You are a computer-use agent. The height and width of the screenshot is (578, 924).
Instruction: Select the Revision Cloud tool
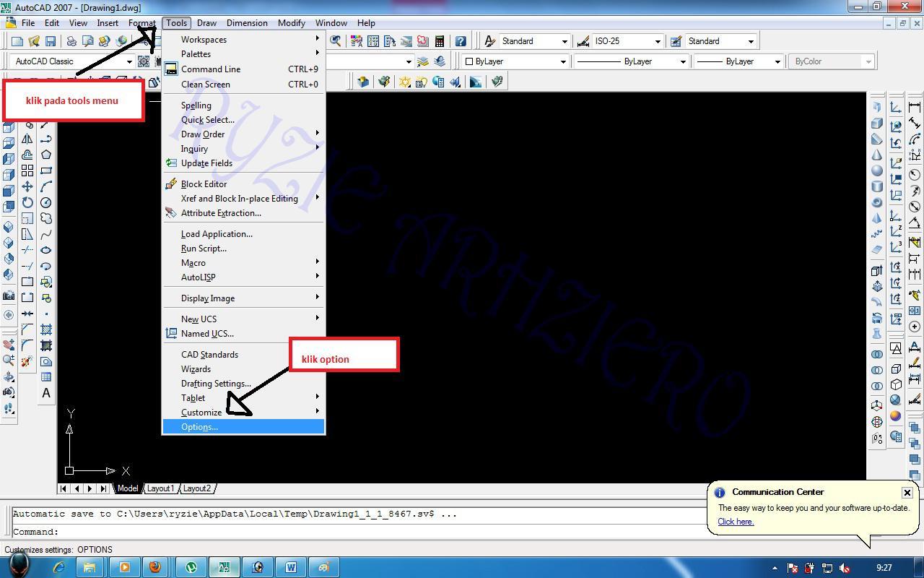click(x=46, y=218)
